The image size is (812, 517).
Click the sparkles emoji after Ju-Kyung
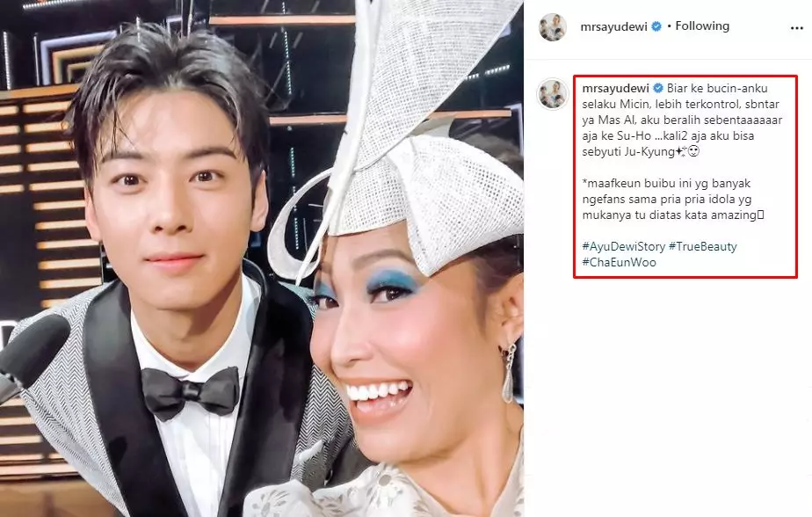682,151
